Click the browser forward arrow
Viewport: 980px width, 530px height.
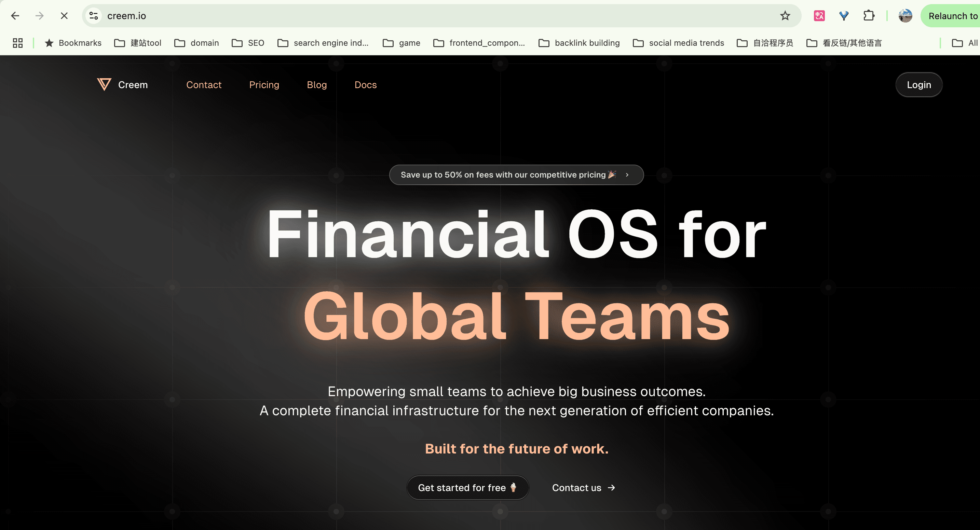40,16
